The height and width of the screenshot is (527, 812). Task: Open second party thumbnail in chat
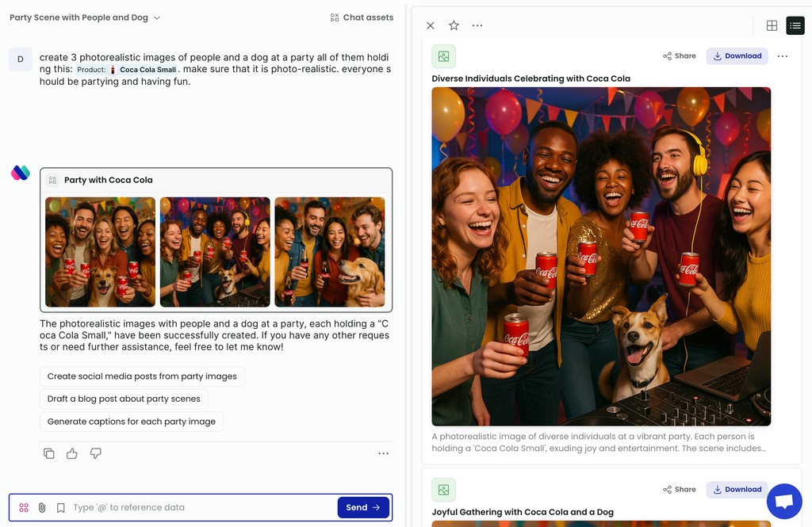tap(215, 252)
